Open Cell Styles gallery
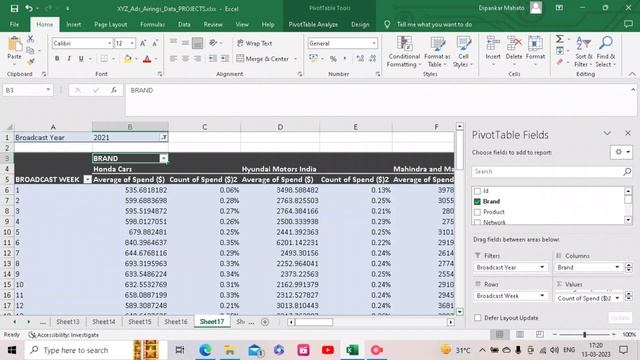640x360 pixels. [x=463, y=52]
